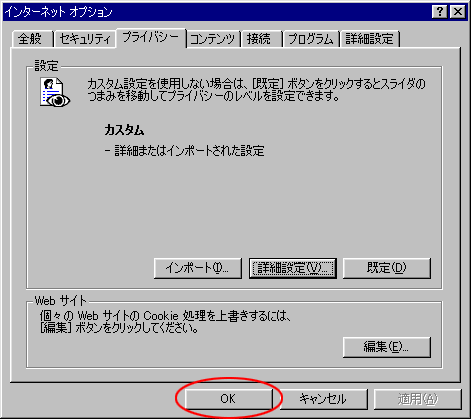471x419 pixels.
Task: Open the セキュリティ tab
Action: click(x=85, y=39)
